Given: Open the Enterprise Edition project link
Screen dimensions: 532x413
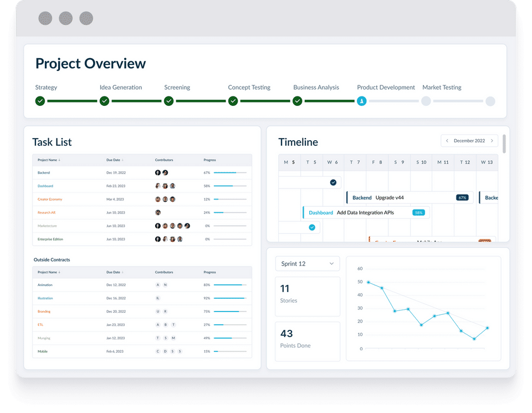Looking at the screenshot, I should 50,239.
